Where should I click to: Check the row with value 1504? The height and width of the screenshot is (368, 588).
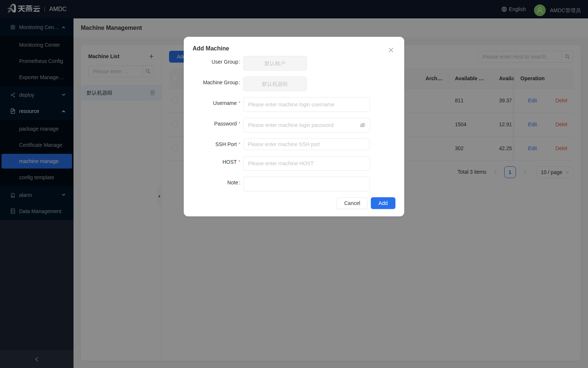point(175,124)
